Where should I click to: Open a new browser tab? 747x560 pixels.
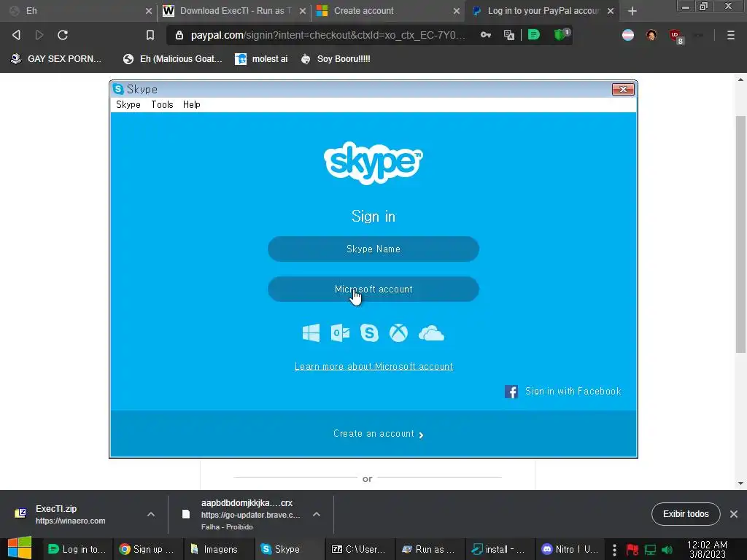pyautogui.click(x=632, y=11)
